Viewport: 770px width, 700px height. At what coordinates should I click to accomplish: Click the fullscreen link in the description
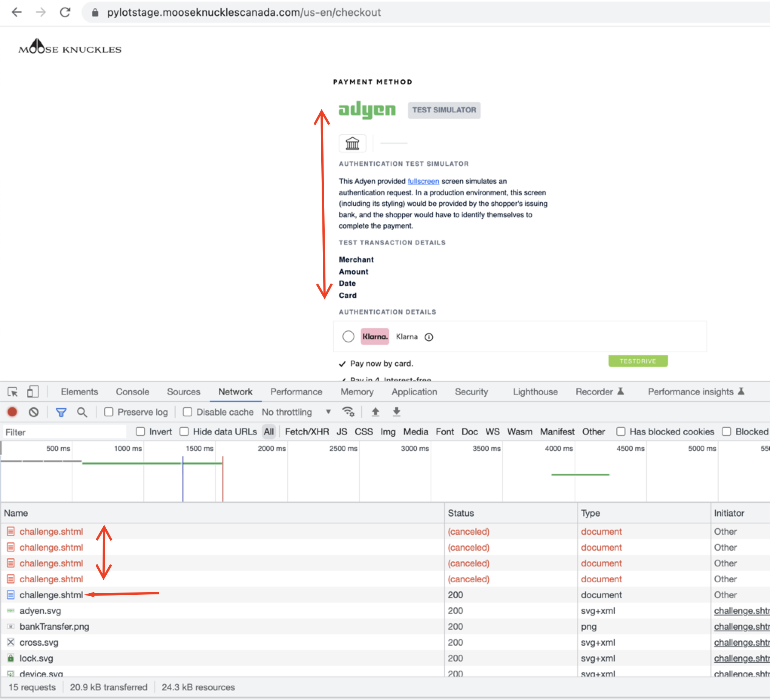point(423,181)
